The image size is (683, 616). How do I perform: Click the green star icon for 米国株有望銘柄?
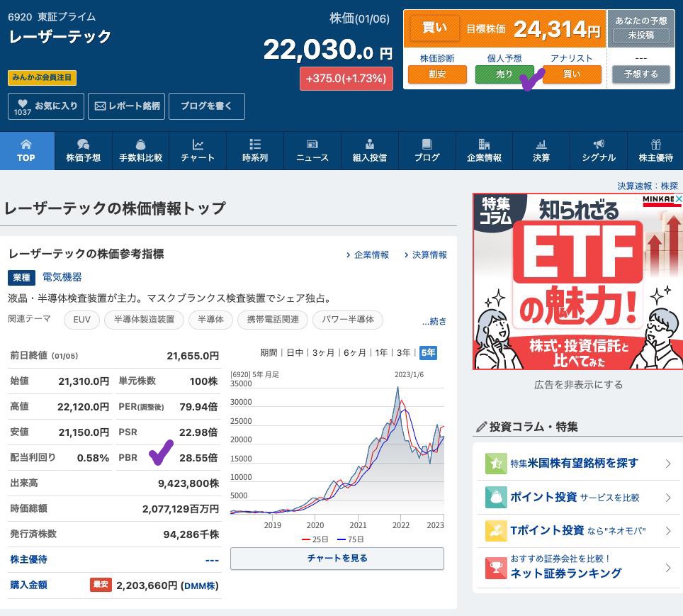pos(496,464)
